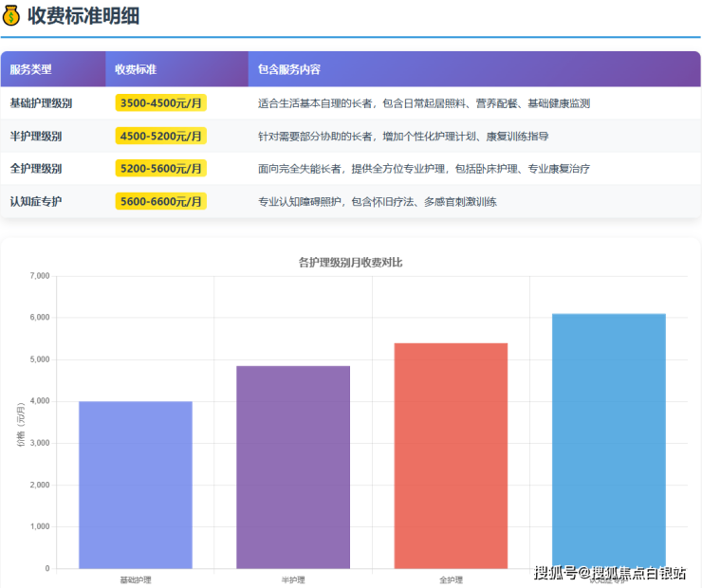Click the 各护理级别月收费对比 chart title
This screenshot has width=702, height=588.
[350, 262]
